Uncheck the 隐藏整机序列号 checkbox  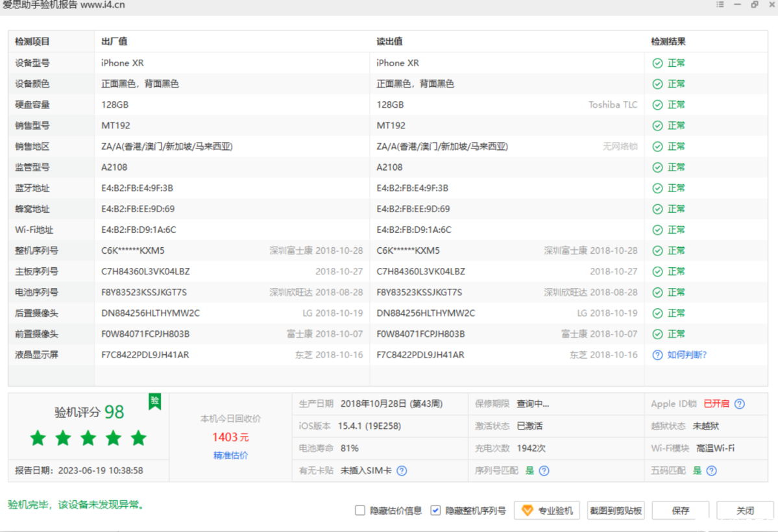click(435, 510)
